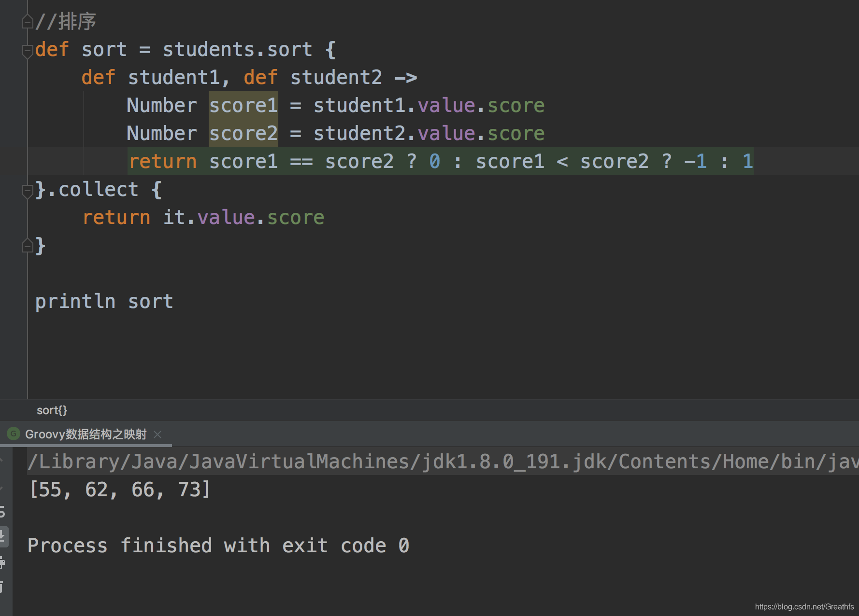Toggle fold marker at }.collect line

tap(27, 191)
